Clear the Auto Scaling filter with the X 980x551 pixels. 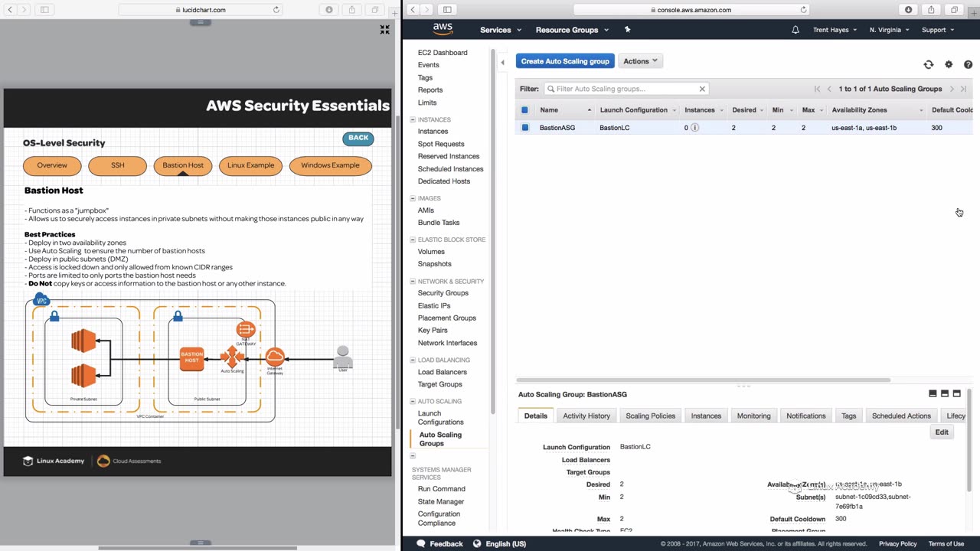tap(702, 89)
